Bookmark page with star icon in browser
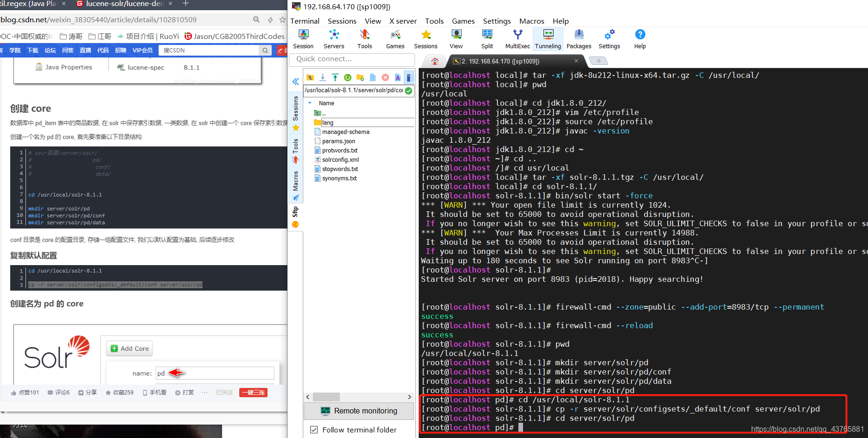 point(282,19)
